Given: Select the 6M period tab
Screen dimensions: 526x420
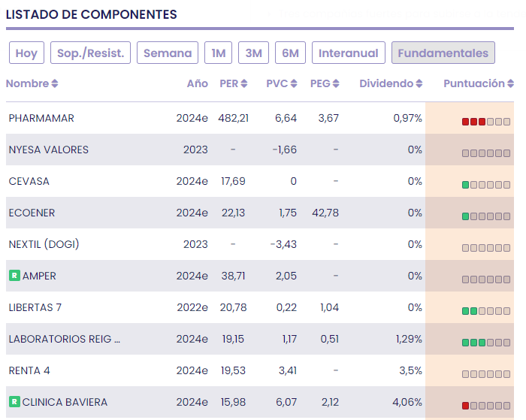Looking at the screenshot, I should pos(290,53).
